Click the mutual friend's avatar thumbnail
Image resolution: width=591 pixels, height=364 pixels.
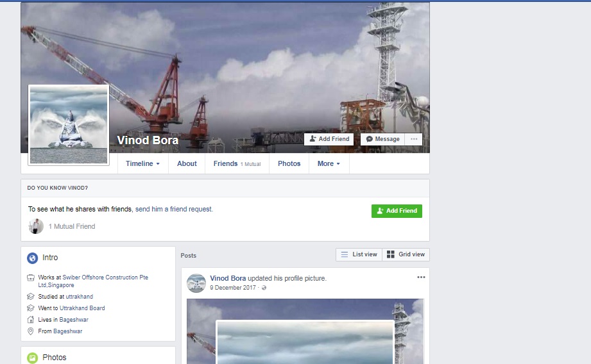(36, 226)
